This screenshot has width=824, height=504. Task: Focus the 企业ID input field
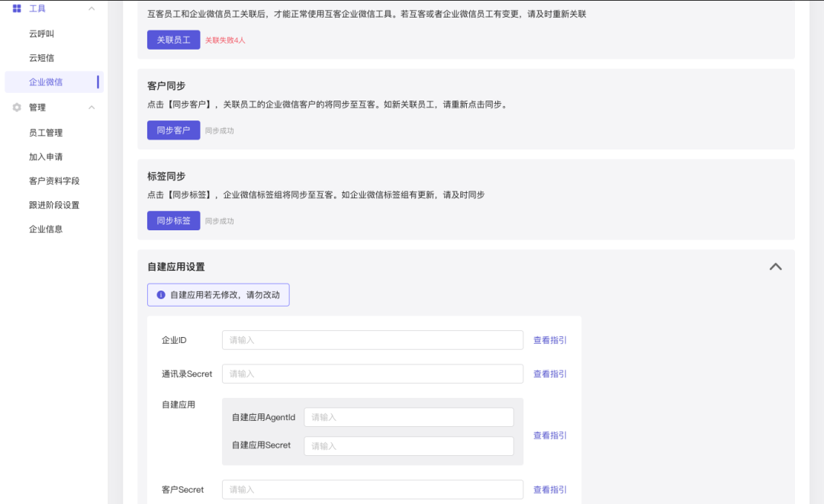[372, 340]
